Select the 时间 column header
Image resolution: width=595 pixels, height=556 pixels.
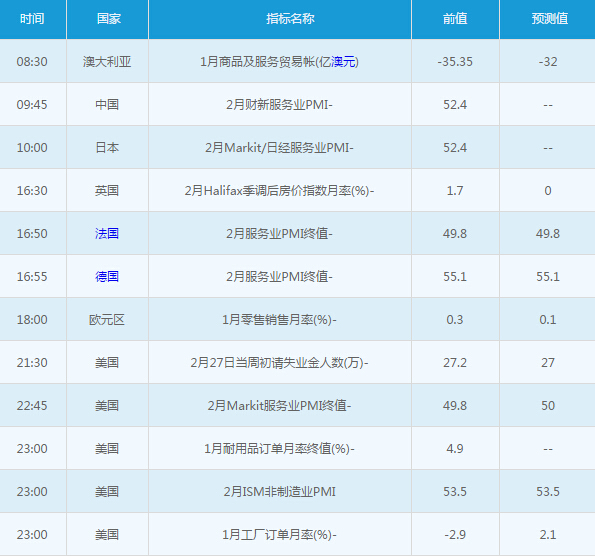point(32,19)
